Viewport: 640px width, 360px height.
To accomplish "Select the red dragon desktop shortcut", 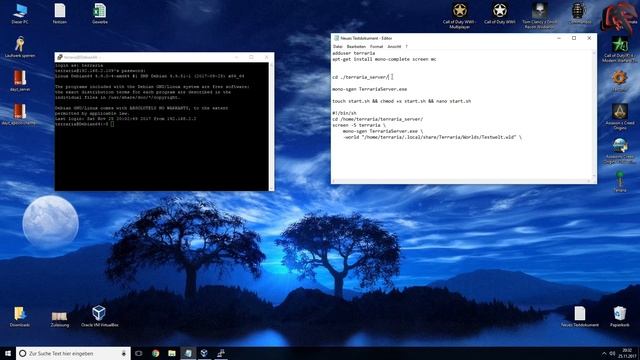I will [619, 16].
